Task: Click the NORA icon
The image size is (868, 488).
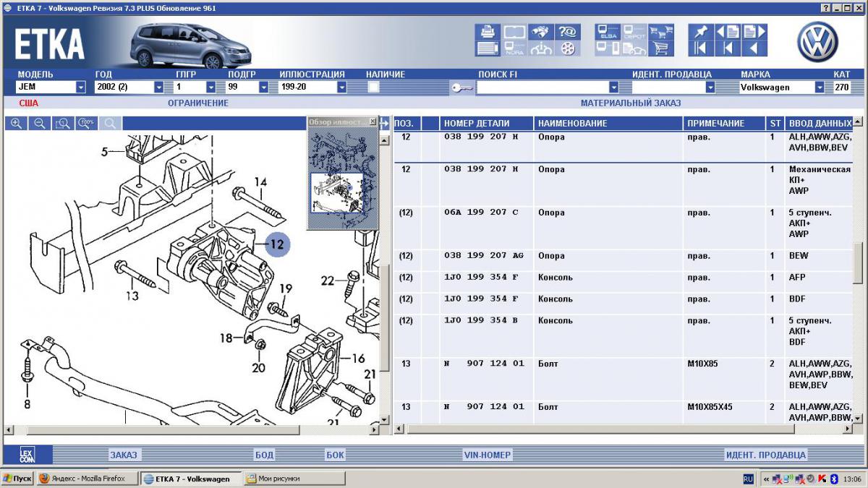Action: [514, 48]
